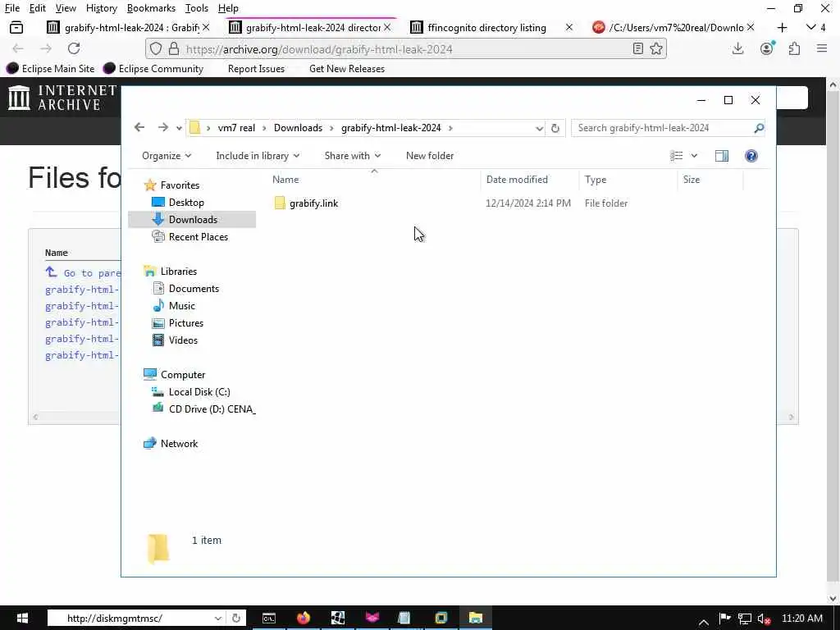Open Eclipse Main Site bookmark
This screenshot has height=630, width=840.
(x=50, y=69)
